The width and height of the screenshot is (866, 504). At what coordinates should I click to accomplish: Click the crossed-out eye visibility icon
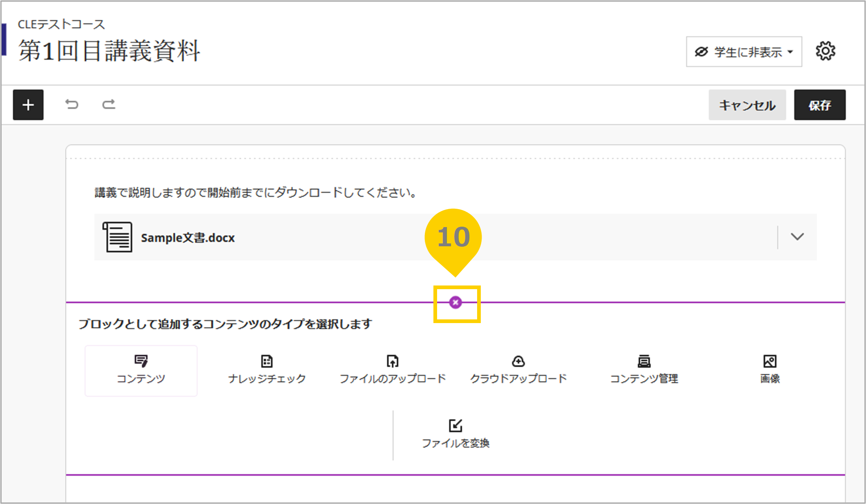click(701, 52)
